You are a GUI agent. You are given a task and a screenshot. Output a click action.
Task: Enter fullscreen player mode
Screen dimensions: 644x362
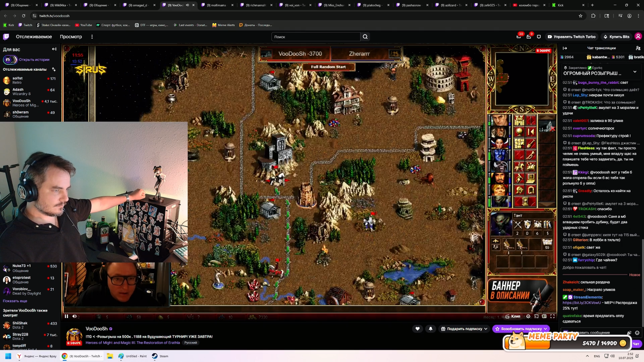tap(552, 316)
